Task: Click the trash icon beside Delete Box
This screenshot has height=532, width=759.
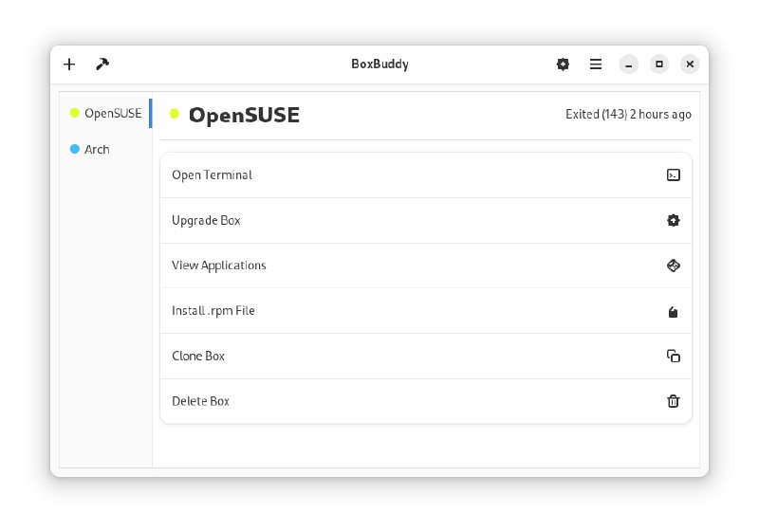Action: click(x=673, y=401)
